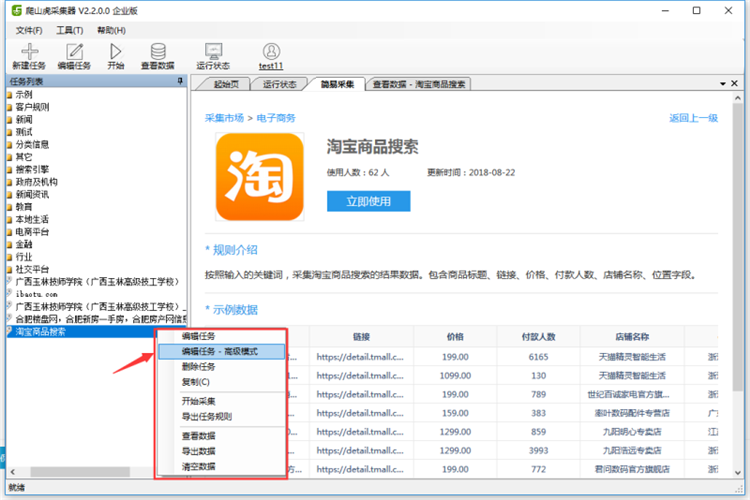Switch to the 起始页 tab
The image size is (750, 500).
pos(226,84)
